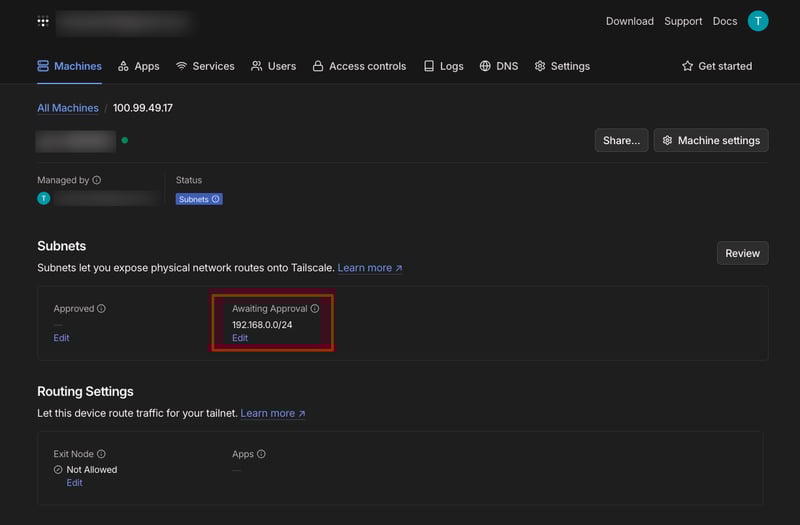The width and height of the screenshot is (800, 525).
Task: Click the info icon beside Managed by
Action: tap(97, 180)
